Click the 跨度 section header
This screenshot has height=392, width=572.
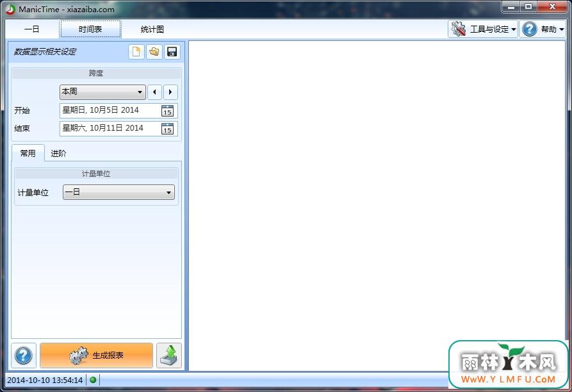click(96, 73)
